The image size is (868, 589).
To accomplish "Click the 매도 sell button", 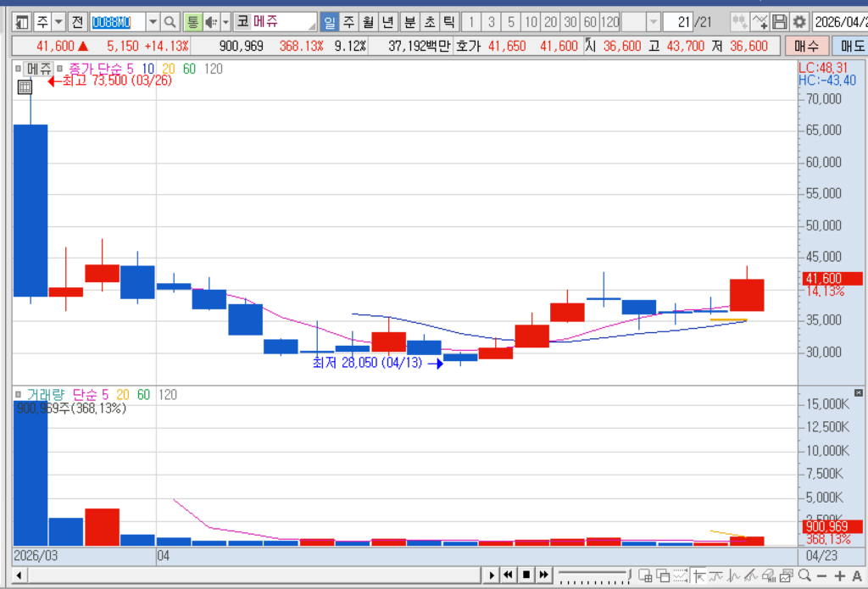I will 850,46.
